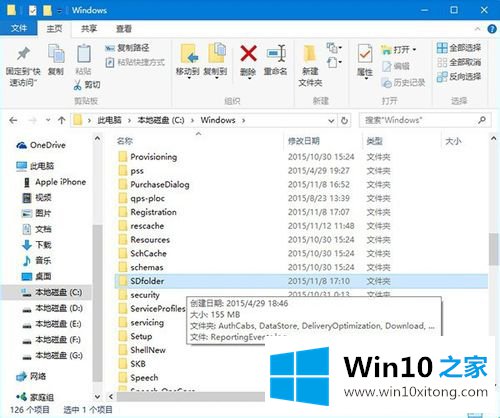Click the red Delete X icon

click(248, 53)
